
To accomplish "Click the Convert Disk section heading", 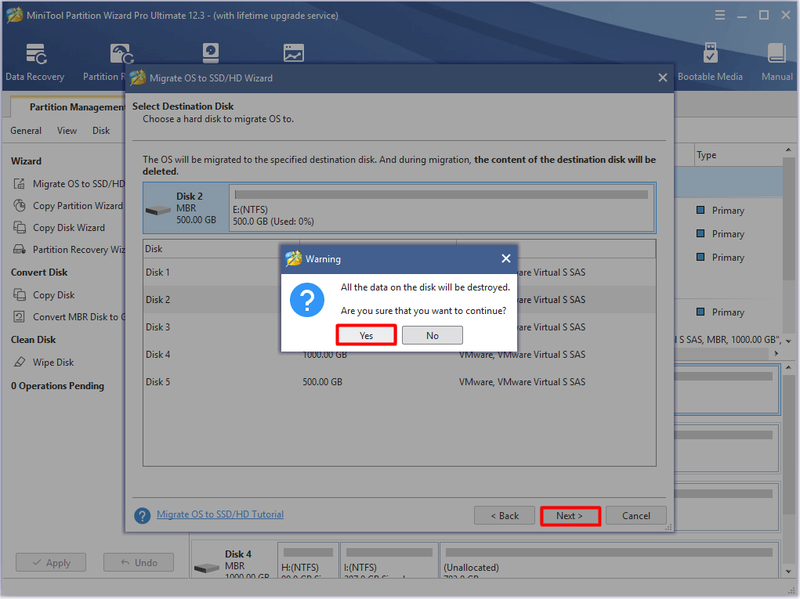I will [x=39, y=272].
